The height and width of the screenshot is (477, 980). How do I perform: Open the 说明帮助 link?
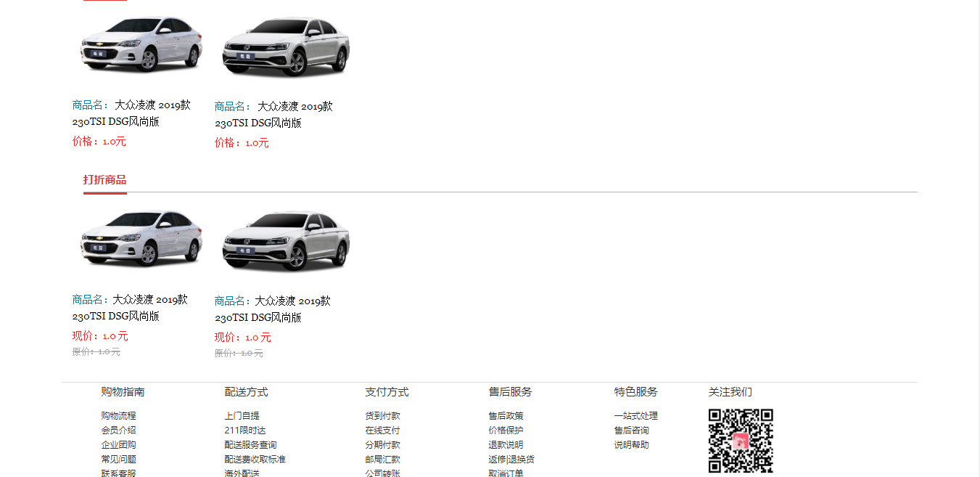coord(631,445)
